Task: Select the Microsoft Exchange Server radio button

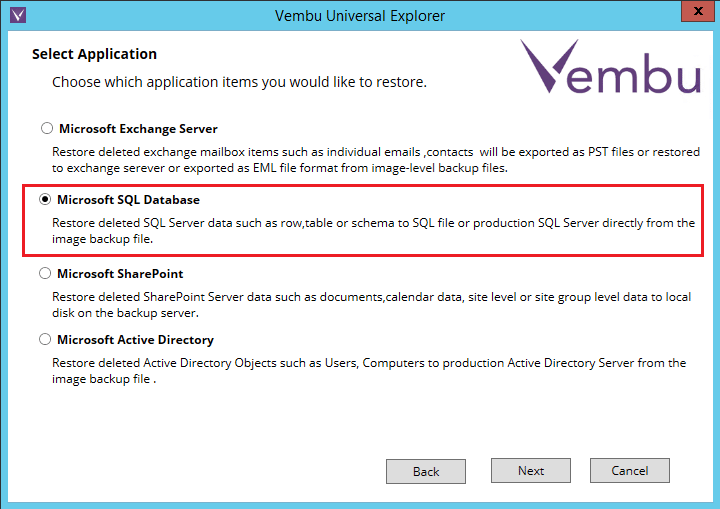Action: 46,128
